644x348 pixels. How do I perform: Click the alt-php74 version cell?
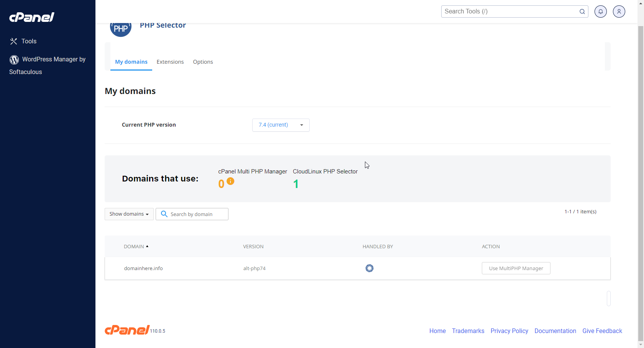[x=255, y=268]
